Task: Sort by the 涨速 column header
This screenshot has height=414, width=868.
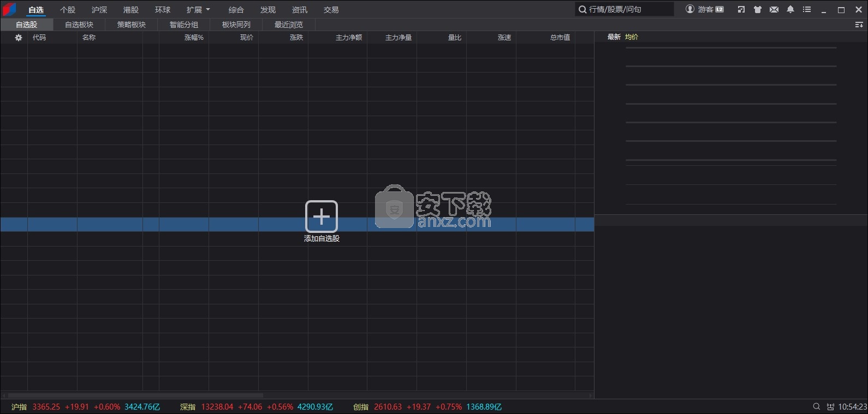Action: click(504, 38)
